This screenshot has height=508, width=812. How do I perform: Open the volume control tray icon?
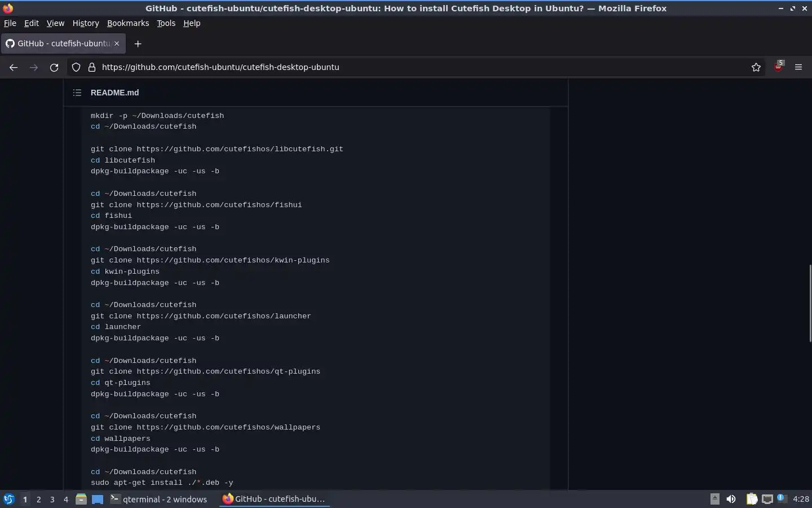pyautogui.click(x=731, y=499)
